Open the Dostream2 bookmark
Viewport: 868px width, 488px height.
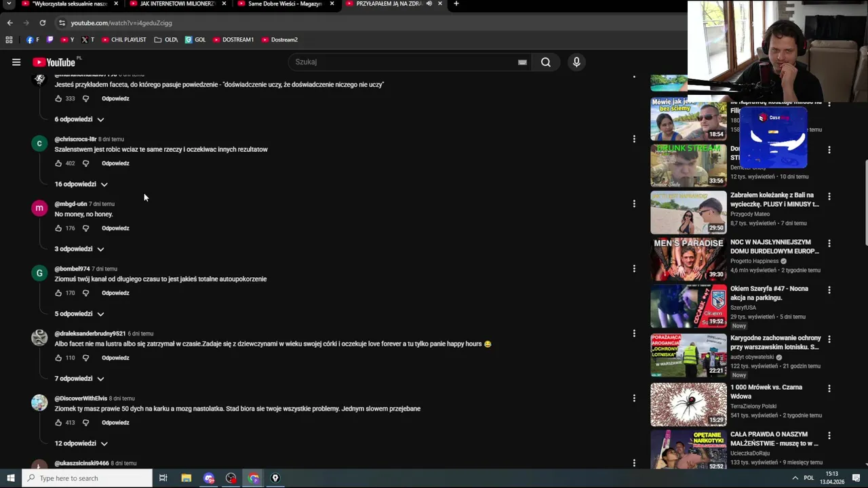coord(279,40)
